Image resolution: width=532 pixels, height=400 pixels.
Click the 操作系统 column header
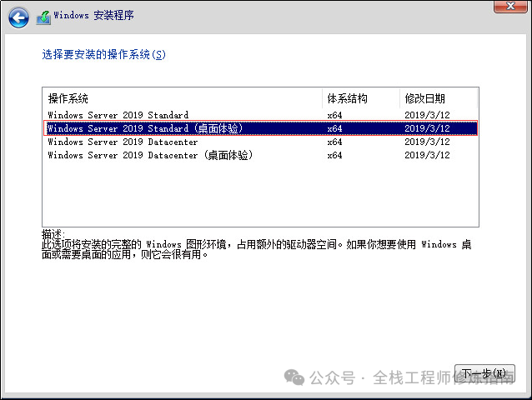click(x=183, y=98)
